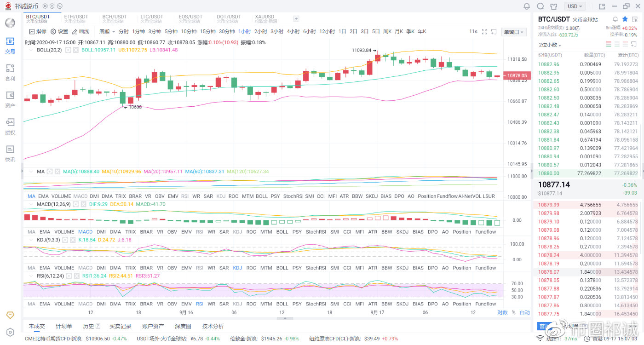Click the order panel icon next to favorite star
The height and width of the screenshot is (345, 644).
click(x=635, y=19)
